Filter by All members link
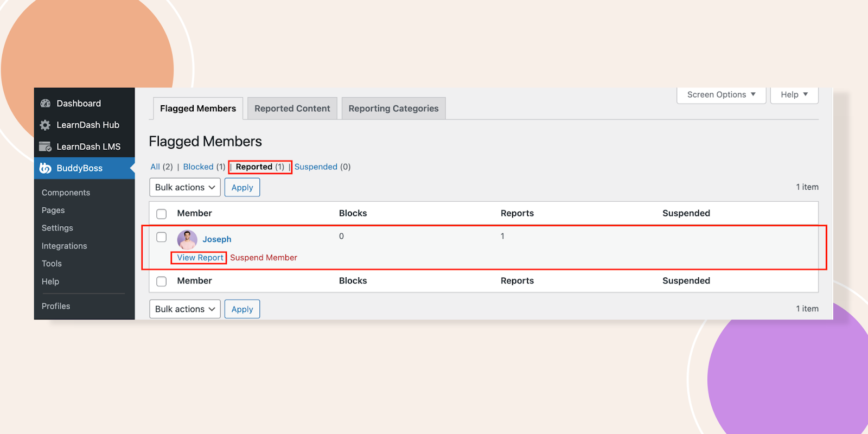The height and width of the screenshot is (434, 868). pyautogui.click(x=155, y=167)
